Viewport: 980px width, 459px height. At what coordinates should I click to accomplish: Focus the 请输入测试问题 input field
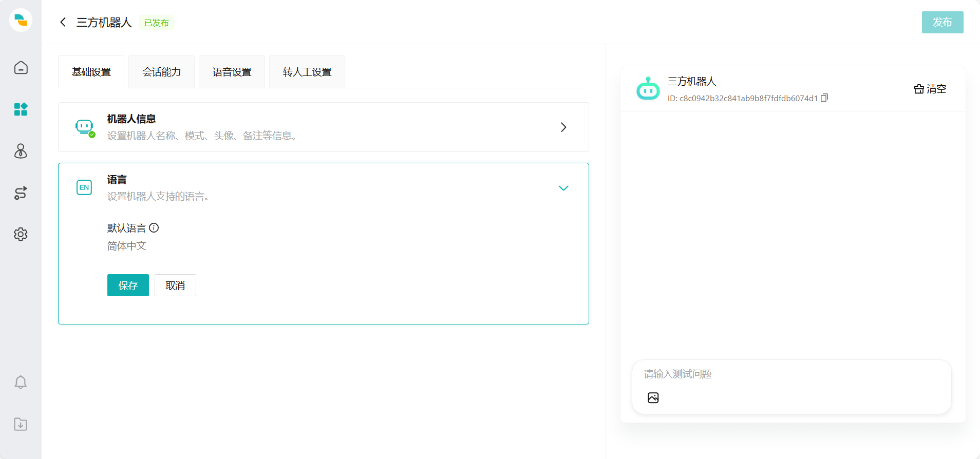click(791, 374)
